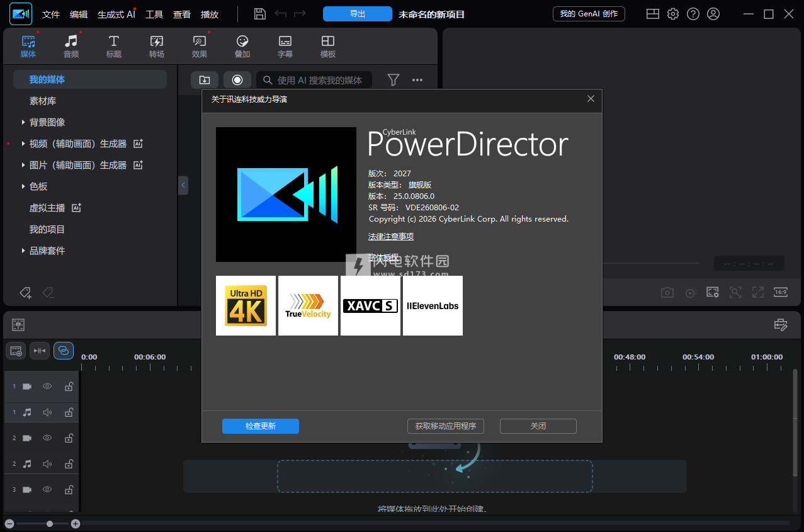Image resolution: width=804 pixels, height=532 pixels.
Task: Select 我的项目 in the media tree
Action: point(47,229)
